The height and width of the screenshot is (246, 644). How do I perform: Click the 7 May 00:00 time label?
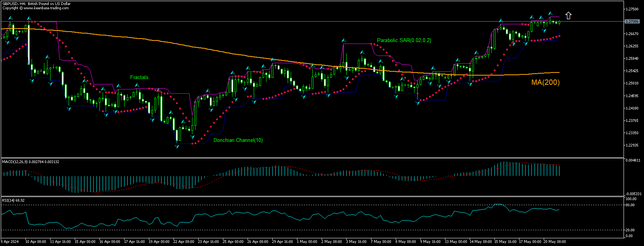tap(381, 242)
